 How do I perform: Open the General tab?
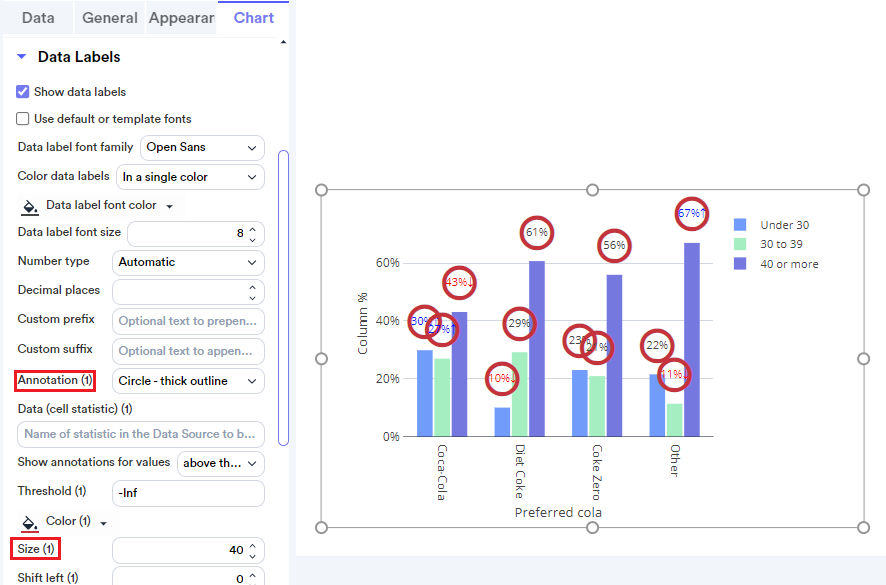(110, 18)
